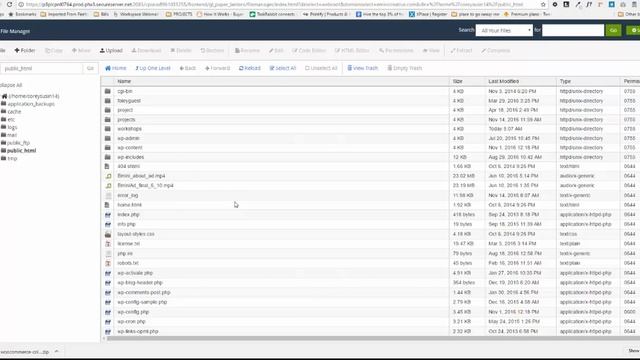
Task: Click the wp-admin folder icon
Action: 108,138
